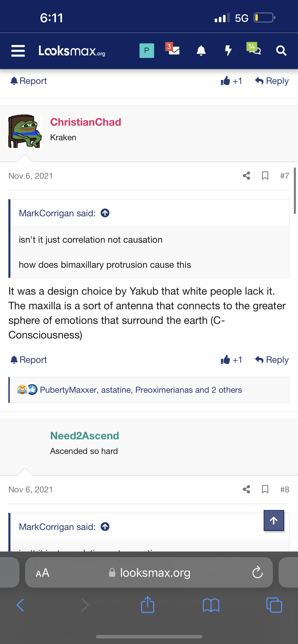
Task: Tap the blue scroll-to-top arrow button
Action: point(274,520)
